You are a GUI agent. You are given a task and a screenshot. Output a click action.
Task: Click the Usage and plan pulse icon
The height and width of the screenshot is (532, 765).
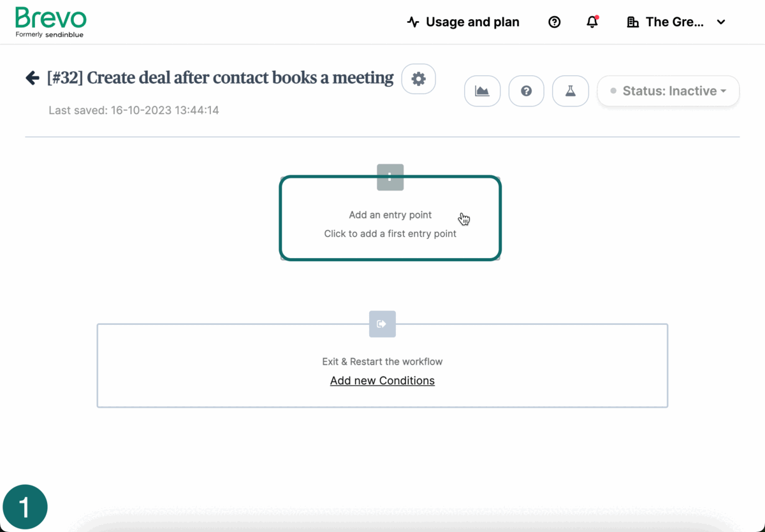(413, 22)
